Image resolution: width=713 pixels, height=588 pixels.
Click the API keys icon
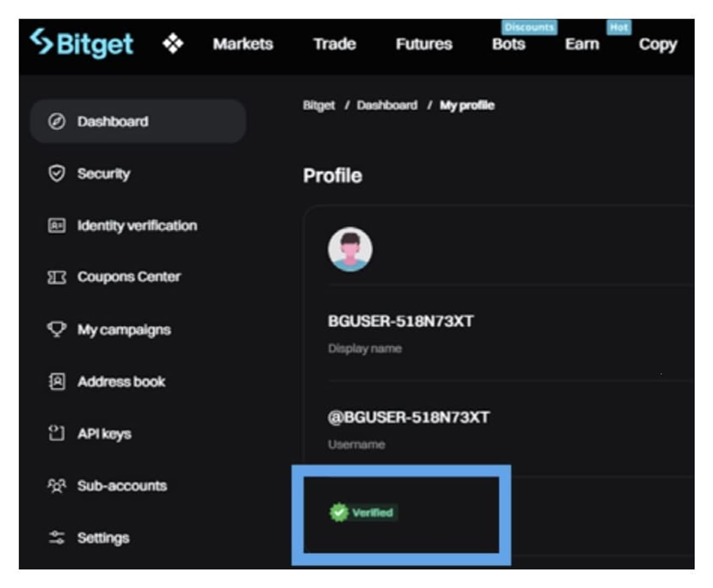click(x=57, y=433)
